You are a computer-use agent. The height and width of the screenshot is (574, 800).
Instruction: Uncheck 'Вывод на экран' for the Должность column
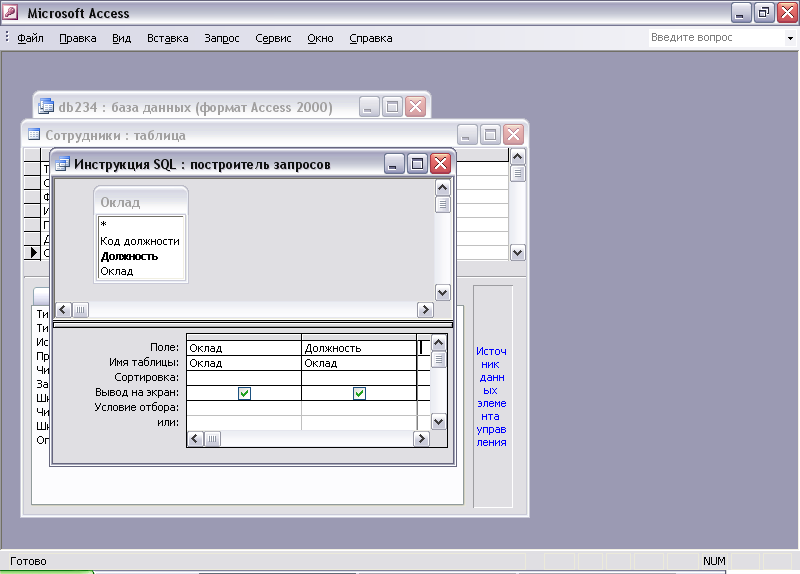(x=359, y=393)
